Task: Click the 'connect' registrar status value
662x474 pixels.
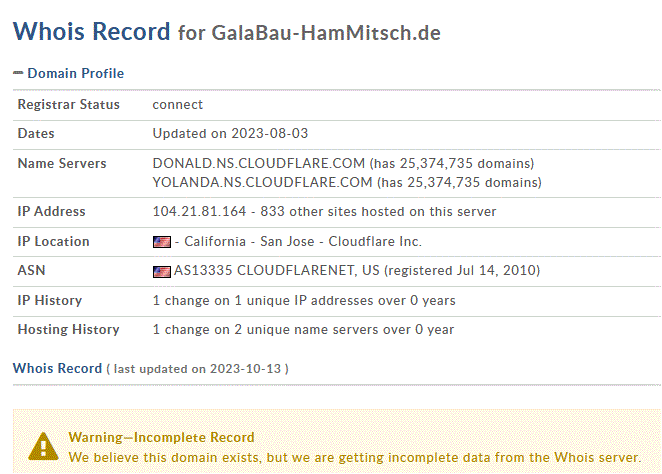Action: pos(178,105)
